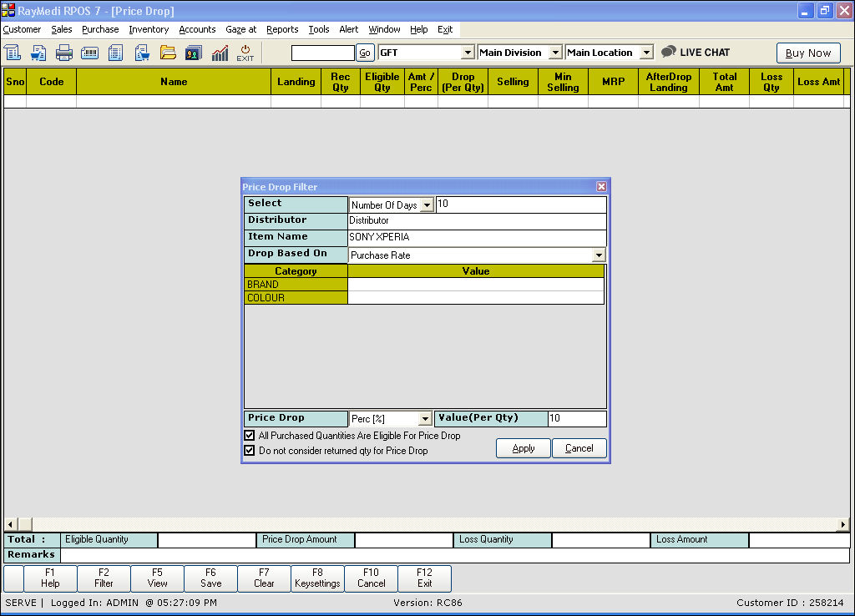The width and height of the screenshot is (855, 616).
Task: Toggle Do not consider returned qty checkbox
Action: [x=250, y=451]
